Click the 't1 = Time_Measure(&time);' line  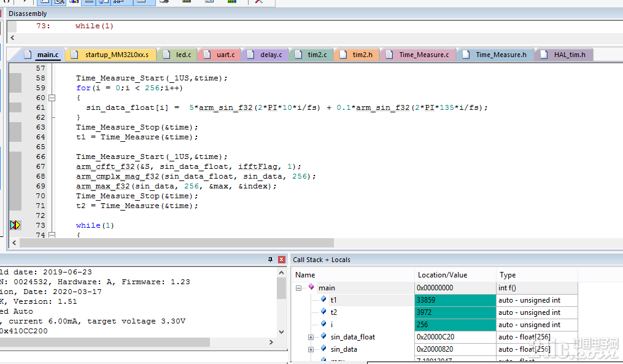point(137,137)
